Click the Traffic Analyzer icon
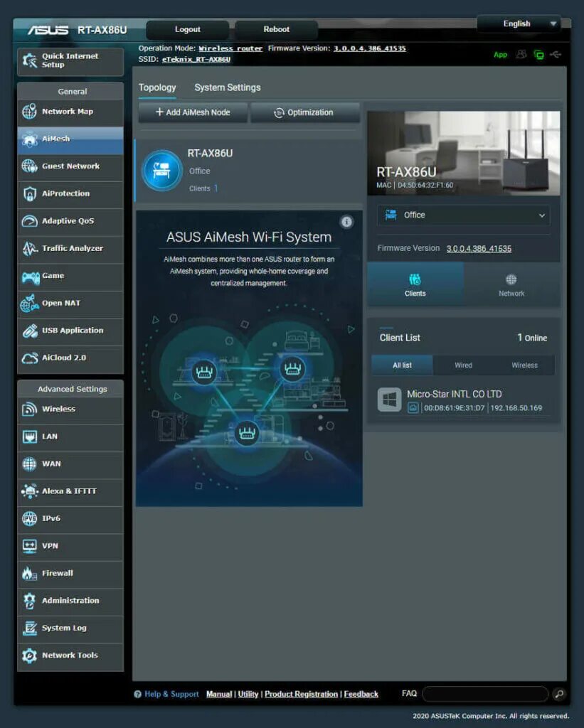 (29, 248)
